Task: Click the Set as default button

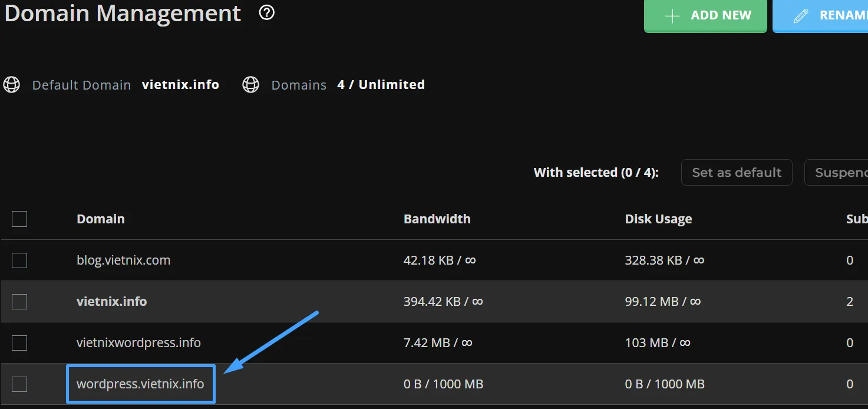Action: 737,173
